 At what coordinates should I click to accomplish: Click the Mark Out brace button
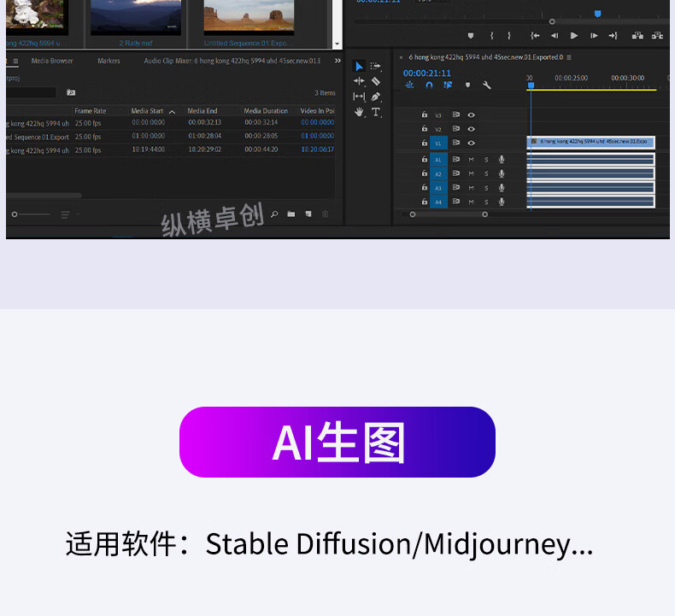tap(509, 36)
